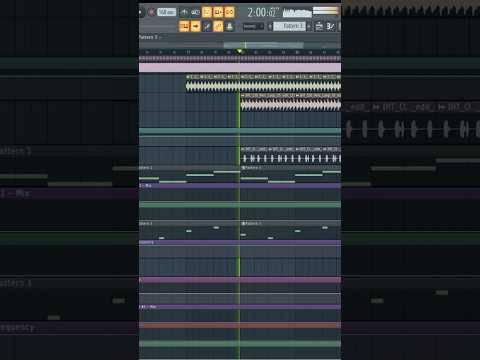Toggle the metronome icon
This screenshot has width=480, height=360.
click(x=184, y=12)
